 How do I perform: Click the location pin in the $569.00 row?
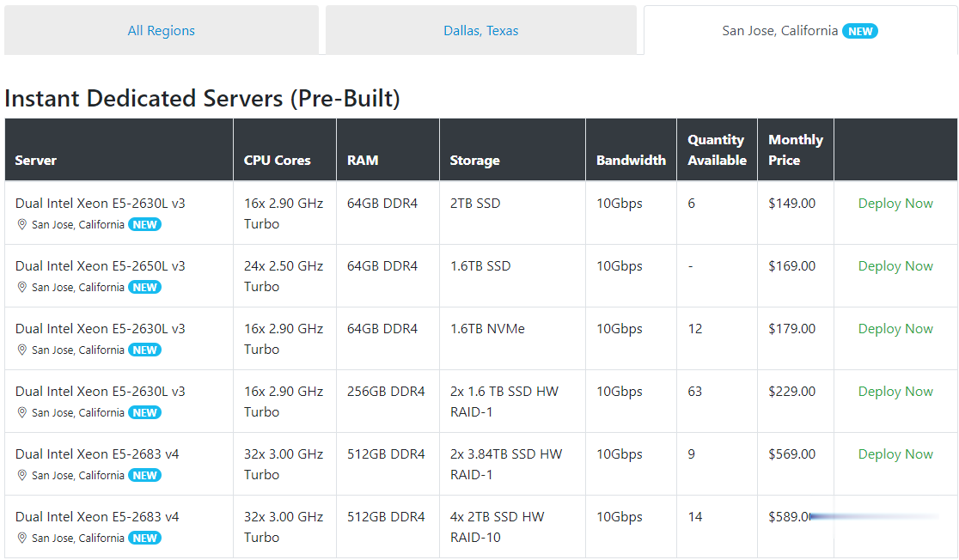pyautogui.click(x=22, y=475)
